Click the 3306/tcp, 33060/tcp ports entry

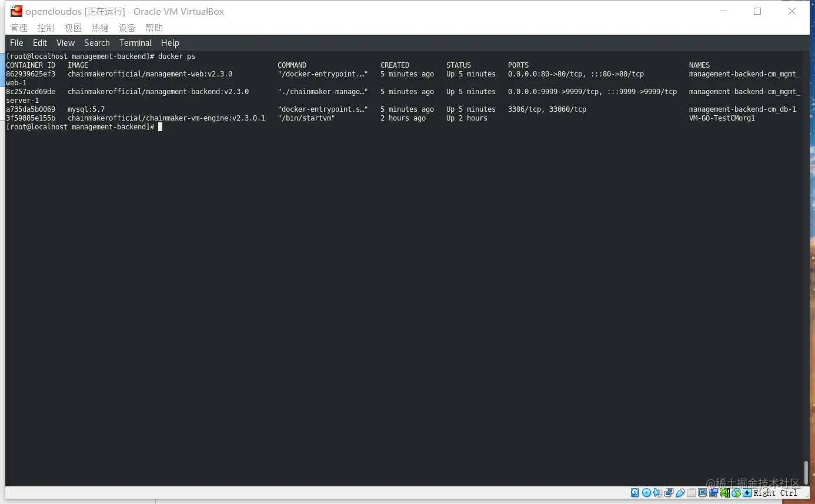point(547,109)
